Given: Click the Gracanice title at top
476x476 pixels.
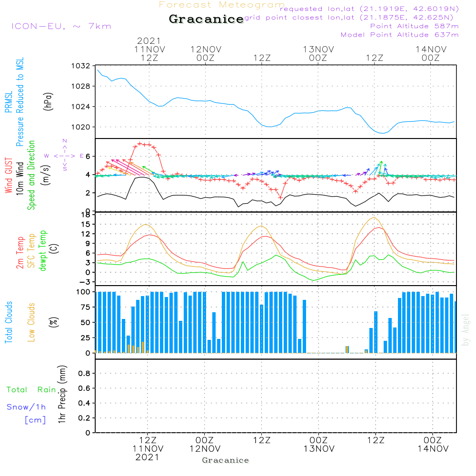Looking at the screenshot, I should pyautogui.click(x=206, y=20).
